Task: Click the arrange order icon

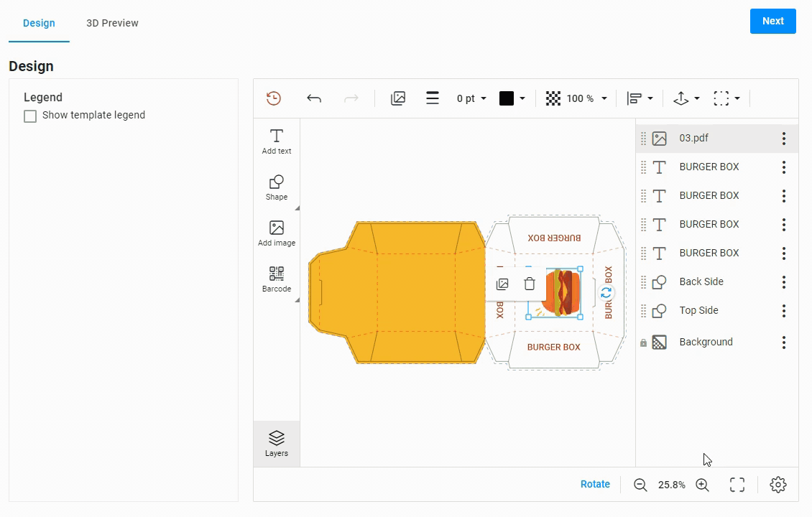Action: click(680, 98)
